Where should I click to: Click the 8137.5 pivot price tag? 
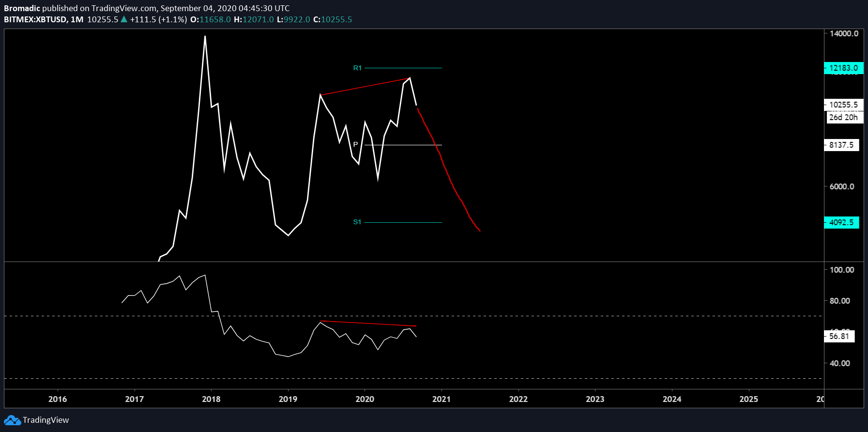tap(841, 145)
